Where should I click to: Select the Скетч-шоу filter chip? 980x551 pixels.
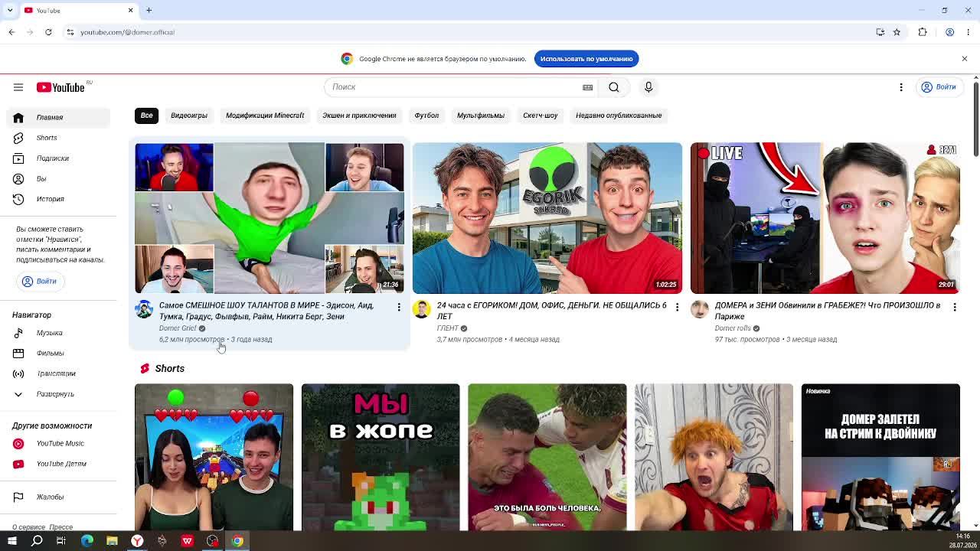pyautogui.click(x=541, y=116)
